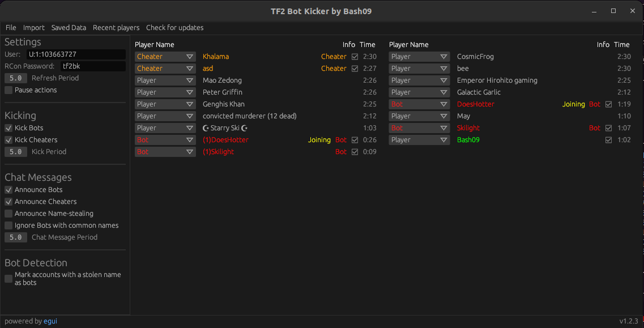The image size is (644, 328).
Task: Open the type dropdown for CosmicFrog
Action: pyautogui.click(x=419, y=57)
